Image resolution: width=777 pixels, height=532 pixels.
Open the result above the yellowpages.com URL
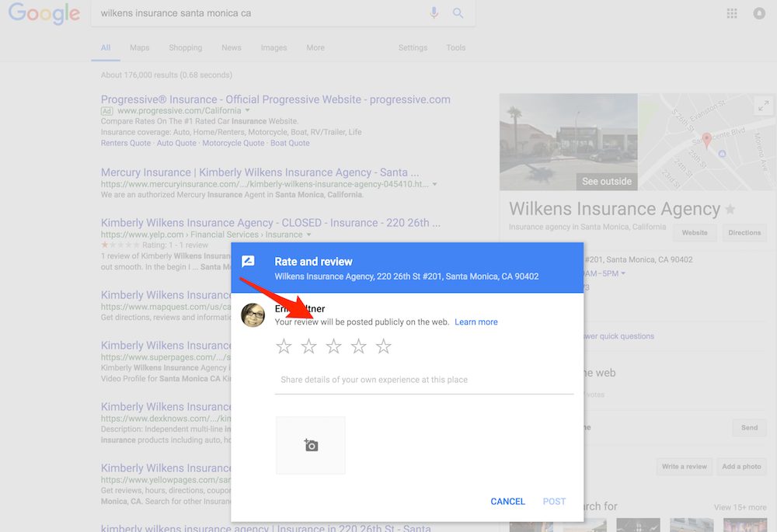click(x=166, y=468)
